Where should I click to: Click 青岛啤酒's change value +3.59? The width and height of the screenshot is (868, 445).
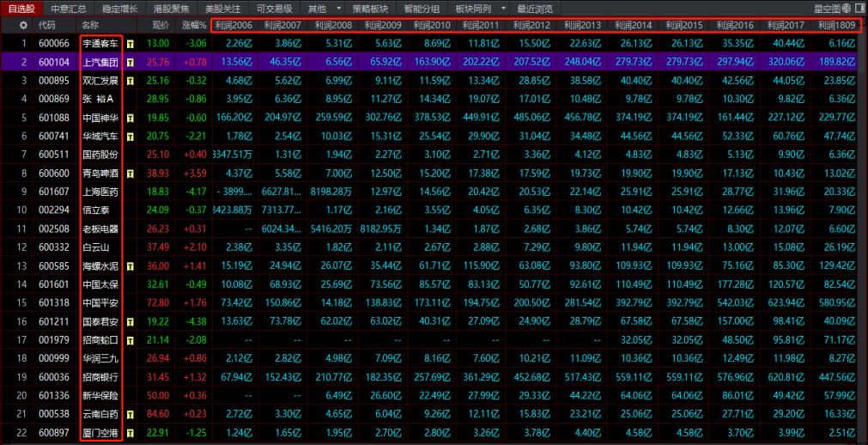tap(195, 174)
